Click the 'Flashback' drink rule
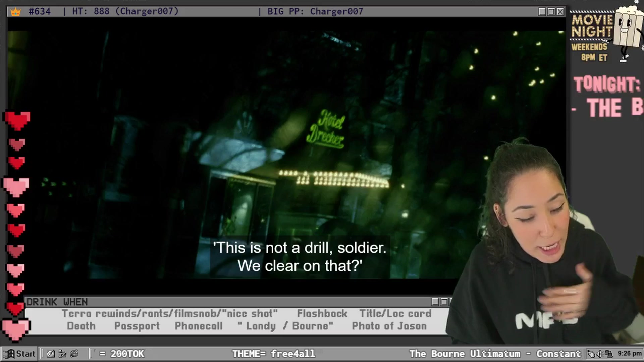The image size is (644, 362). (x=322, y=313)
